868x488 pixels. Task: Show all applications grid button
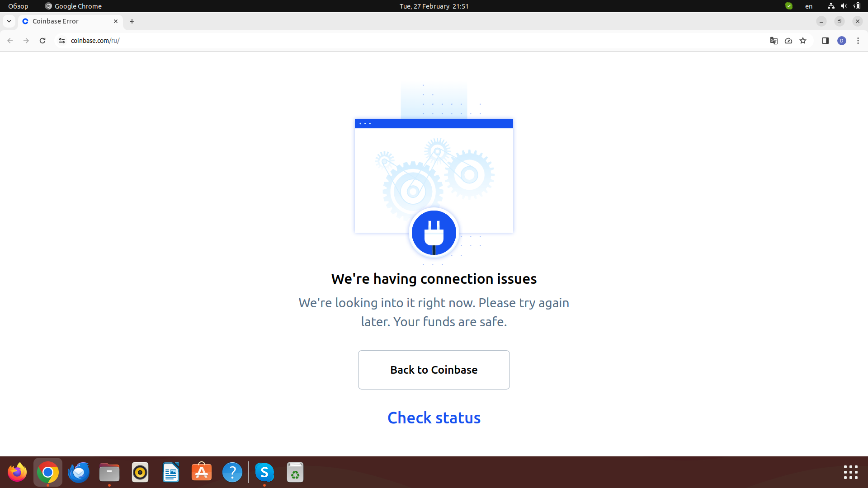851,472
